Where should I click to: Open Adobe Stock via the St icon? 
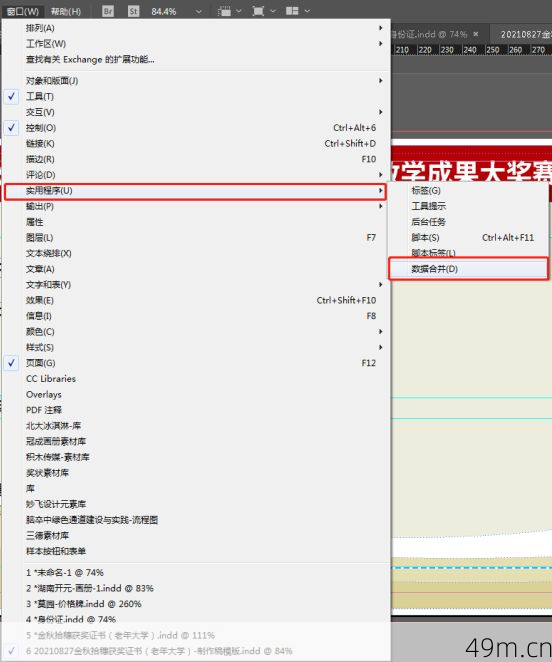tap(133, 11)
